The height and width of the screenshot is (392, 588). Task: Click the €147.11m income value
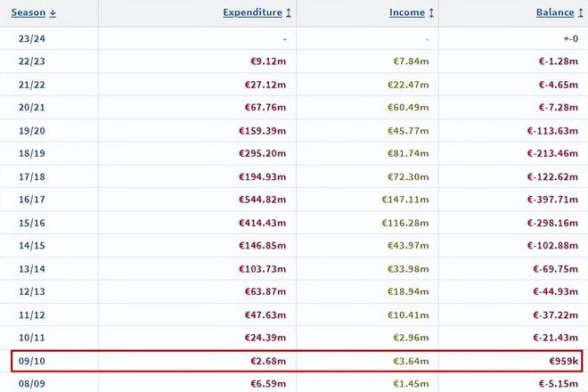pos(408,199)
